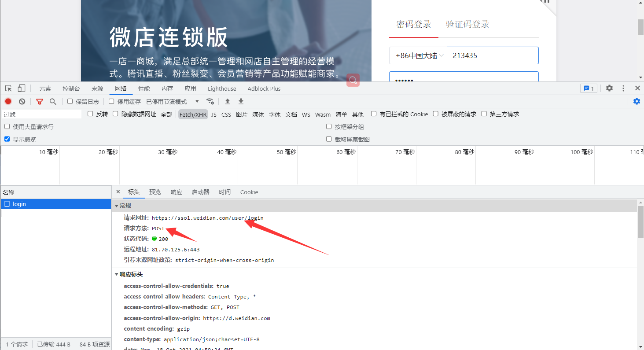Open the 响应 tab of request
The width and height of the screenshot is (644, 350).
point(177,192)
